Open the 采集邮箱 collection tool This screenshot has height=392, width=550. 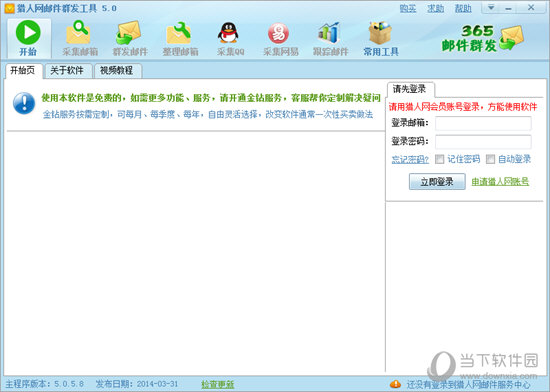coord(80,38)
